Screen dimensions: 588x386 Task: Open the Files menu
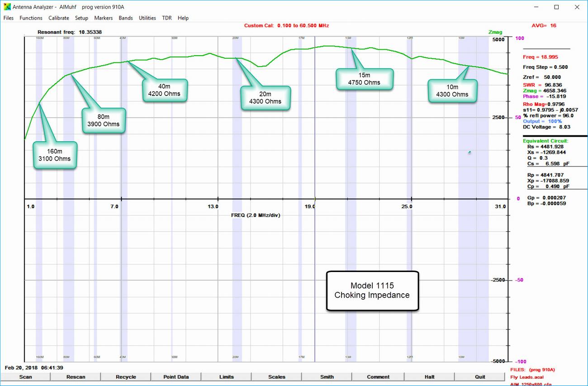(x=8, y=18)
